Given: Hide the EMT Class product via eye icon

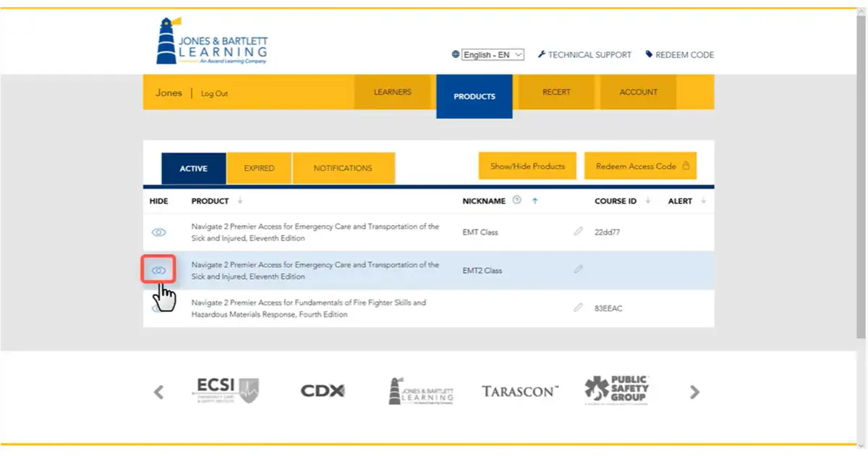Looking at the screenshot, I should [x=159, y=232].
